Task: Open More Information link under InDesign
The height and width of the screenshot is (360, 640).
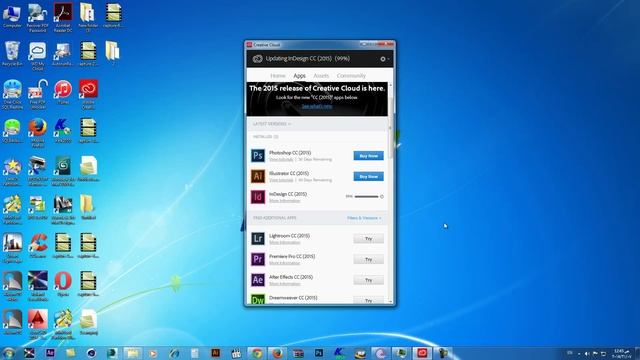Action: (284, 201)
